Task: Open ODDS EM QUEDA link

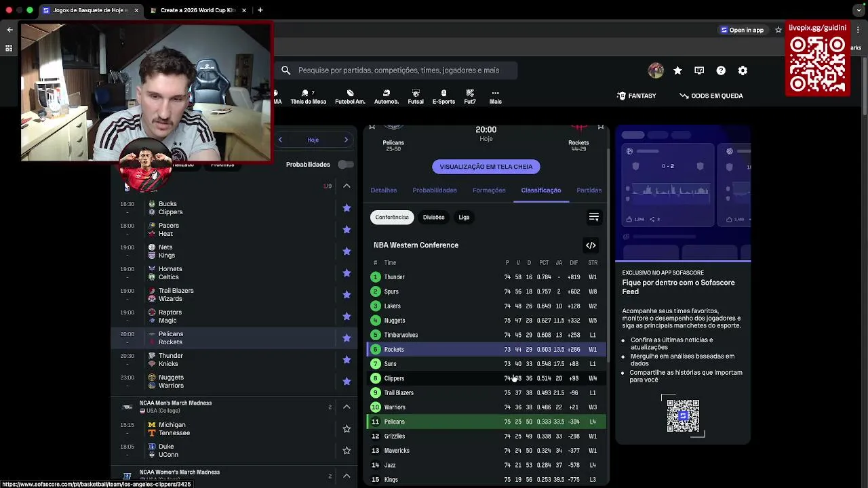Action: 711,96
